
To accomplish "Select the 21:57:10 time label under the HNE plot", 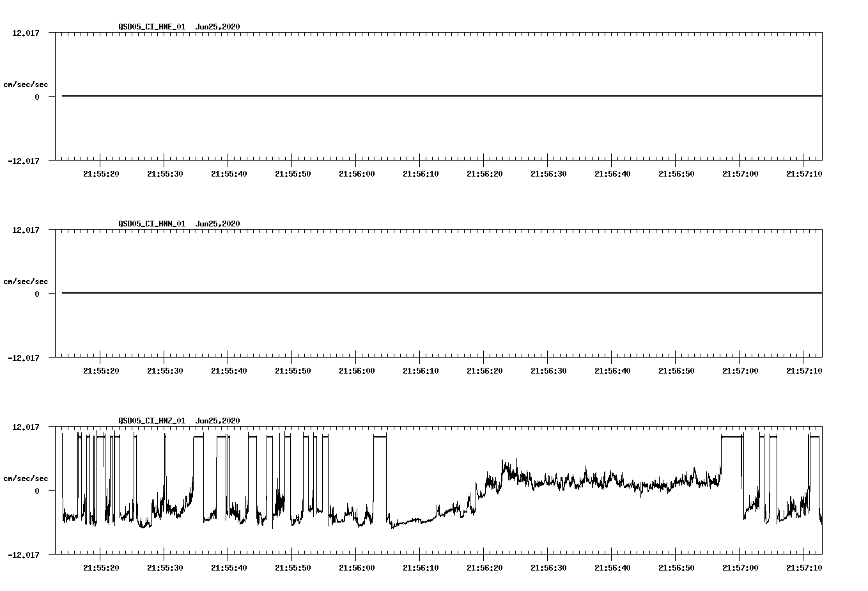I will click(x=804, y=173).
